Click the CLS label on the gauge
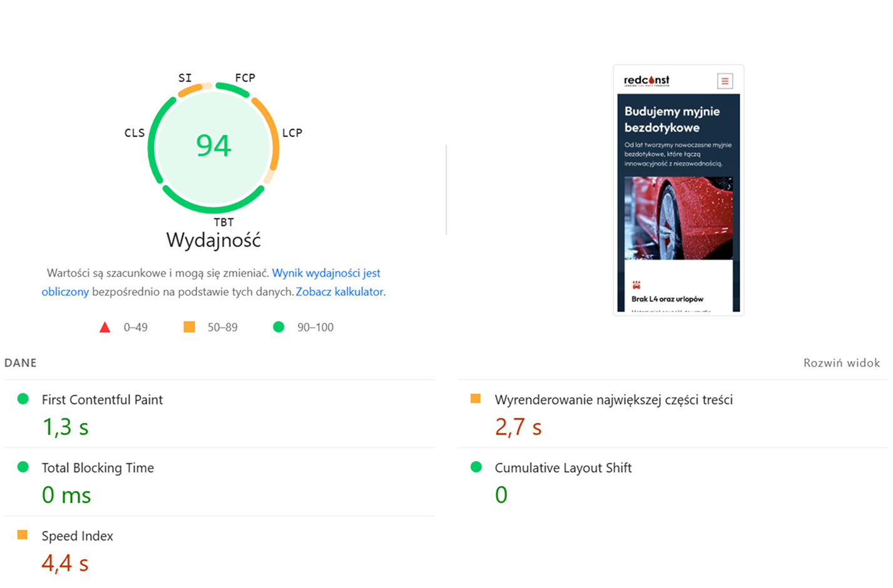 [x=135, y=133]
